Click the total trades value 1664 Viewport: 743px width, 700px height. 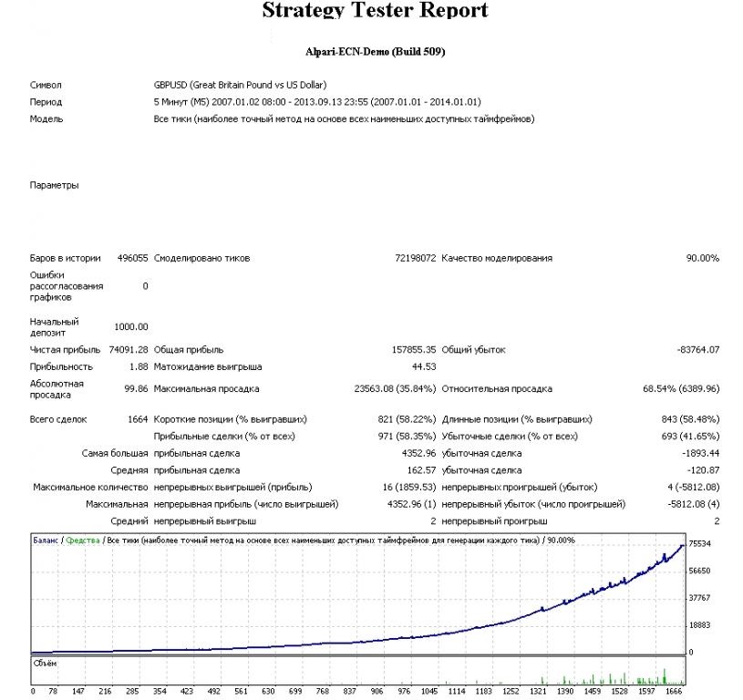(x=138, y=419)
